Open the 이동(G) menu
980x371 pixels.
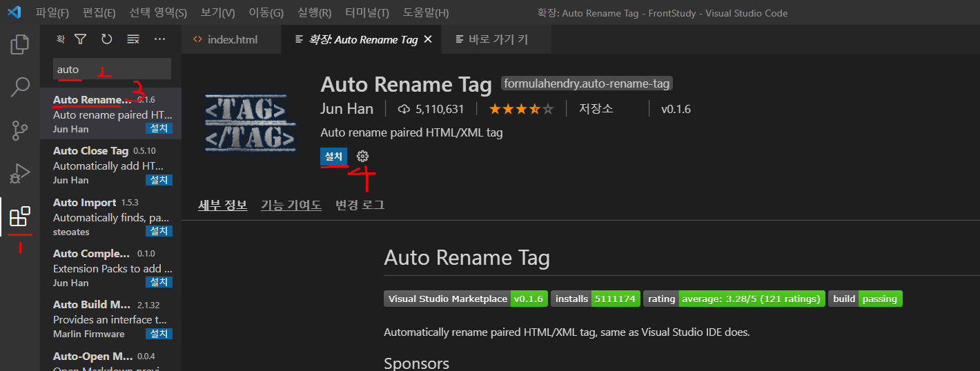click(x=266, y=12)
